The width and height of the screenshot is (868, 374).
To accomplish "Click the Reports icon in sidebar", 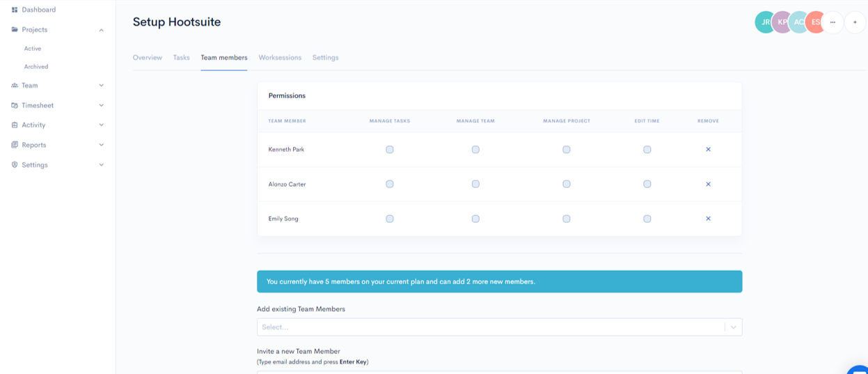I will [x=15, y=145].
